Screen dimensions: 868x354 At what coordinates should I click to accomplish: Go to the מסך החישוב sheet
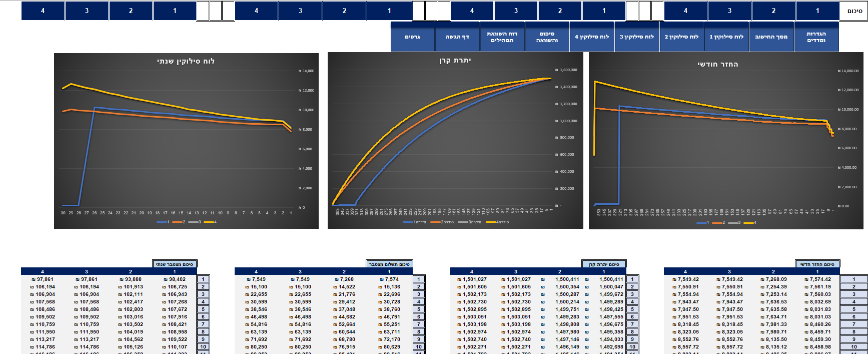[771, 37]
